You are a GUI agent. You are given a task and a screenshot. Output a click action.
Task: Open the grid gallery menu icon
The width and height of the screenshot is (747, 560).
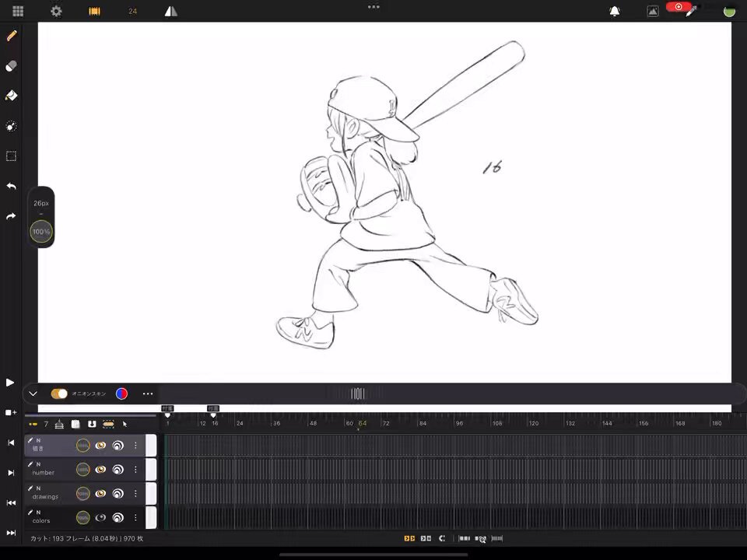tap(18, 11)
